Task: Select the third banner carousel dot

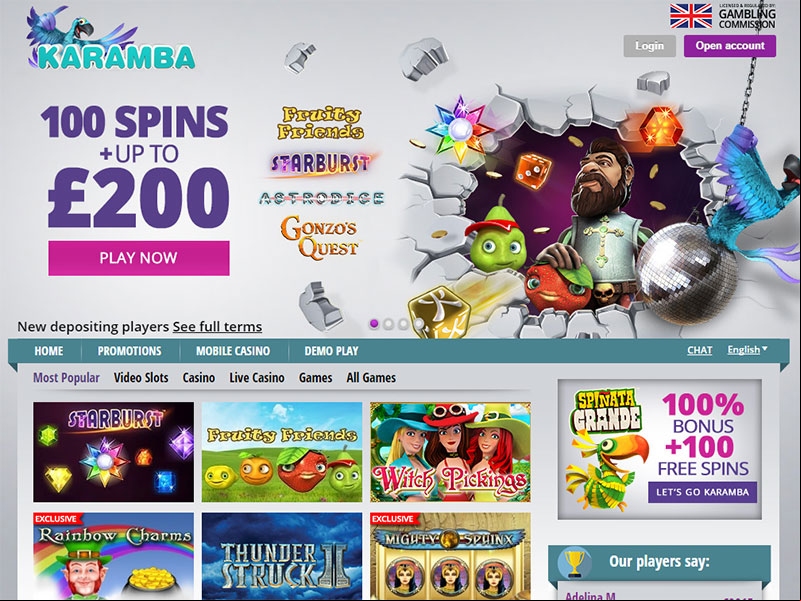Action: point(403,323)
